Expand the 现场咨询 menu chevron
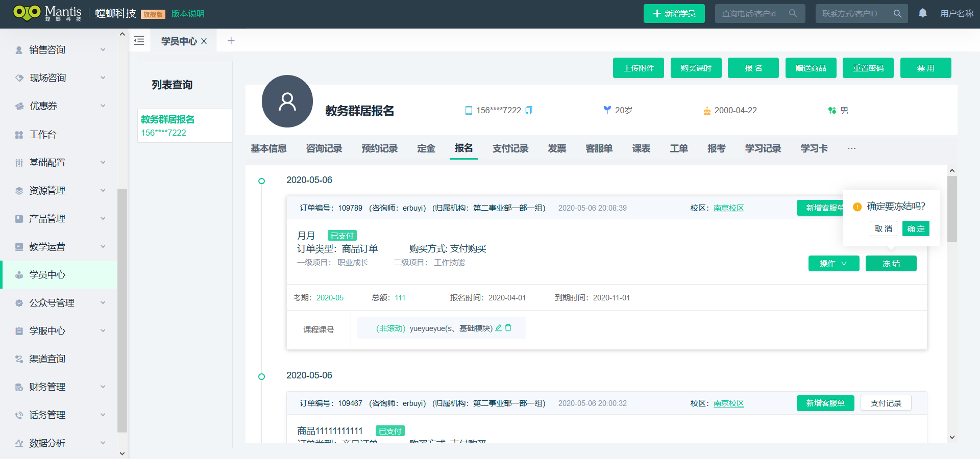The width and height of the screenshot is (980, 459). click(x=103, y=78)
